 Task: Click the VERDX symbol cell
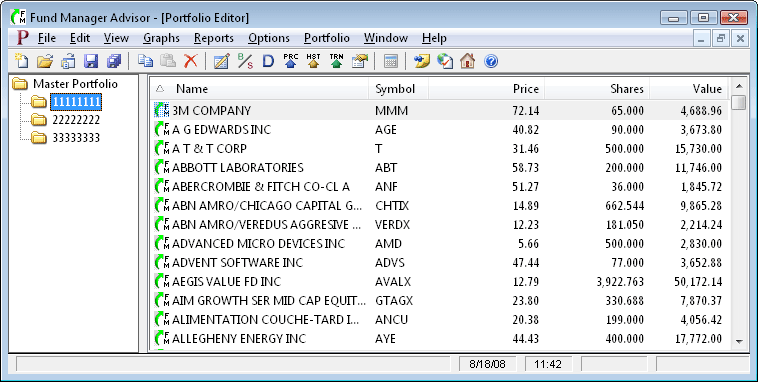(x=392, y=224)
